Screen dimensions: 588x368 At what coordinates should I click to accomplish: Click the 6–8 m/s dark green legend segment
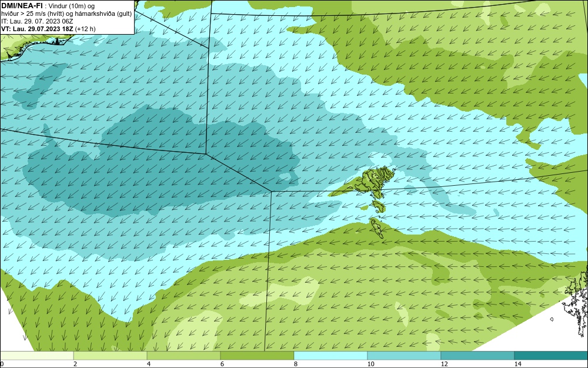point(258,356)
